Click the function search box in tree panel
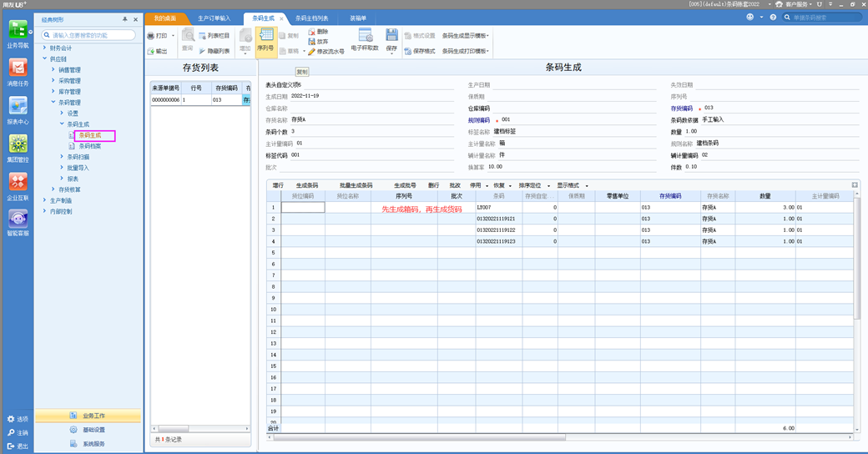Image resolution: width=868 pixels, height=454 pixels. tap(88, 35)
